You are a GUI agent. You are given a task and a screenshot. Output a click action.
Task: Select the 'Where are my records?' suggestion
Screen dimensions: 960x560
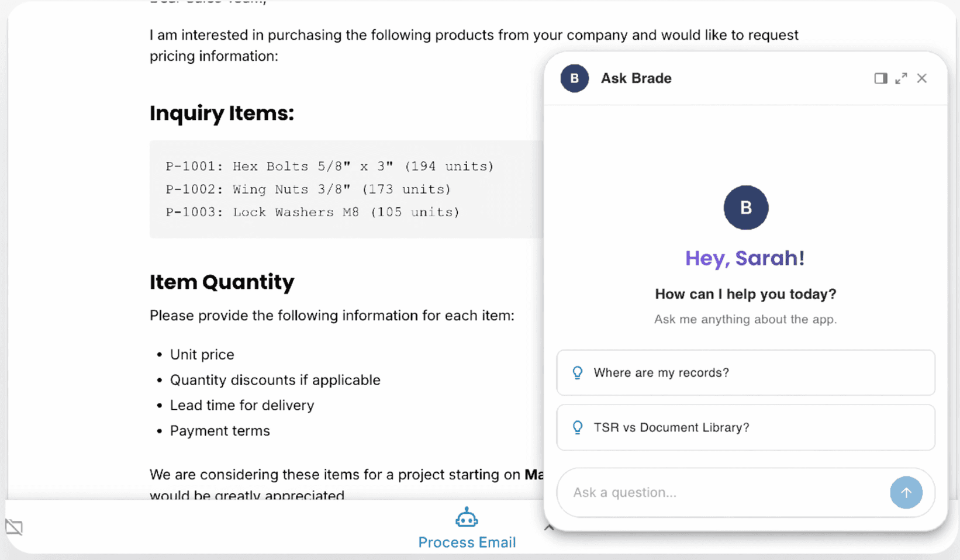(x=745, y=372)
